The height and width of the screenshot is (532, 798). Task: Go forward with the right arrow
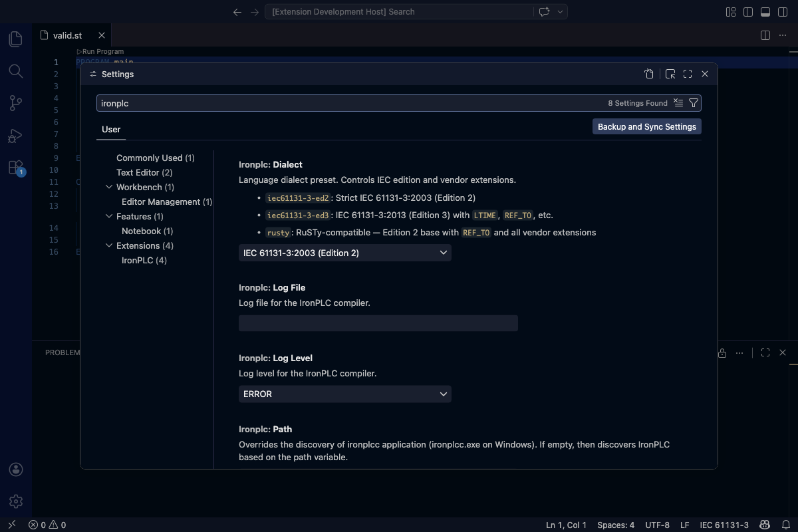point(255,12)
